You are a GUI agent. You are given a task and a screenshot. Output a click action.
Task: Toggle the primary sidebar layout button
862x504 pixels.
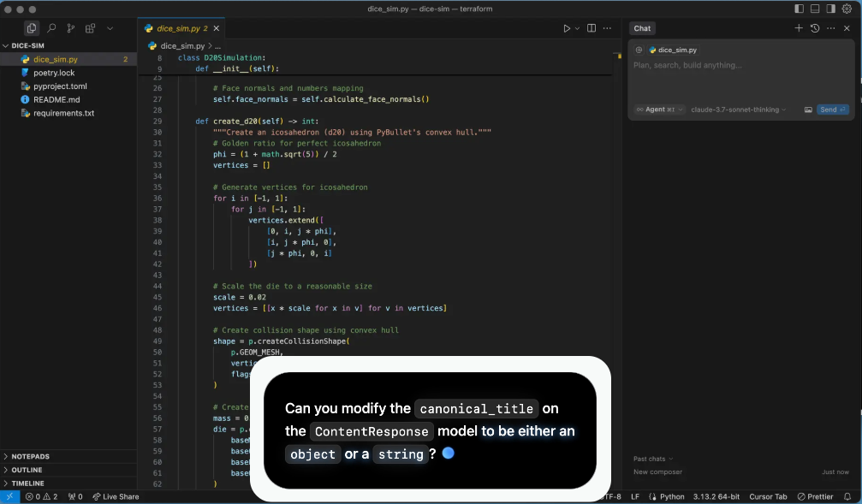800,9
